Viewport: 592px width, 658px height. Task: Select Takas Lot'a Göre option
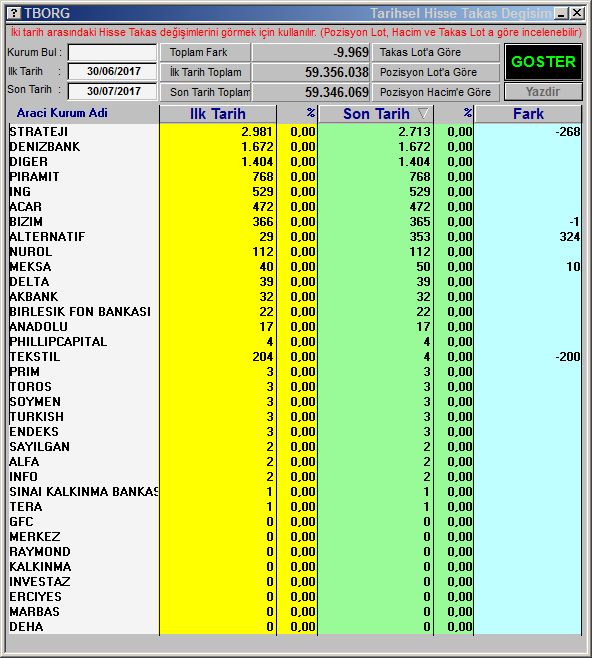pos(436,52)
